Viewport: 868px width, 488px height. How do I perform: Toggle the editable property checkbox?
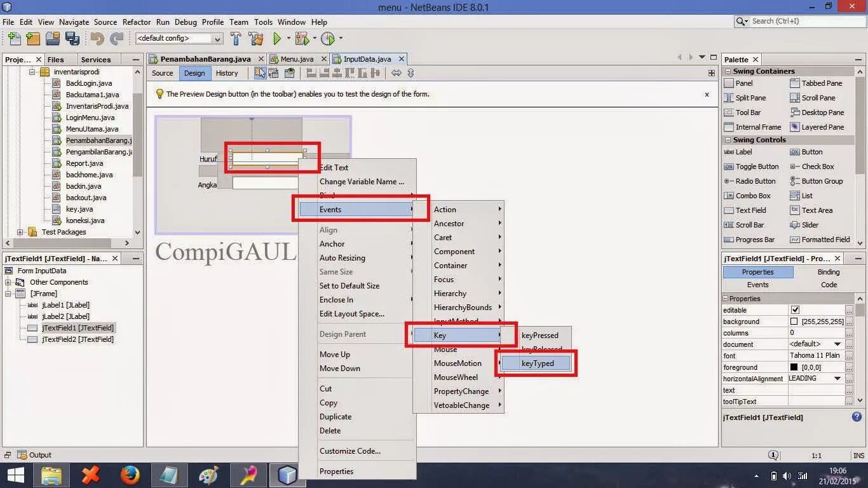[x=794, y=310]
